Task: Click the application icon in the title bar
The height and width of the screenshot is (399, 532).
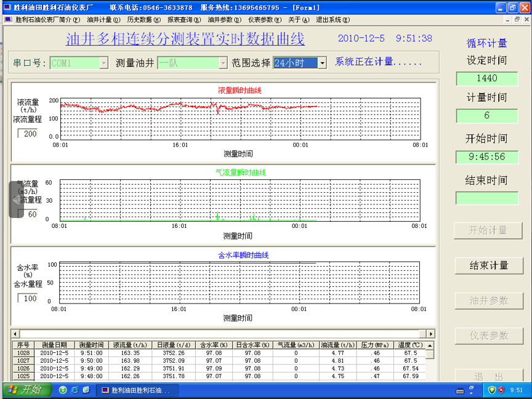Action: pos(7,7)
